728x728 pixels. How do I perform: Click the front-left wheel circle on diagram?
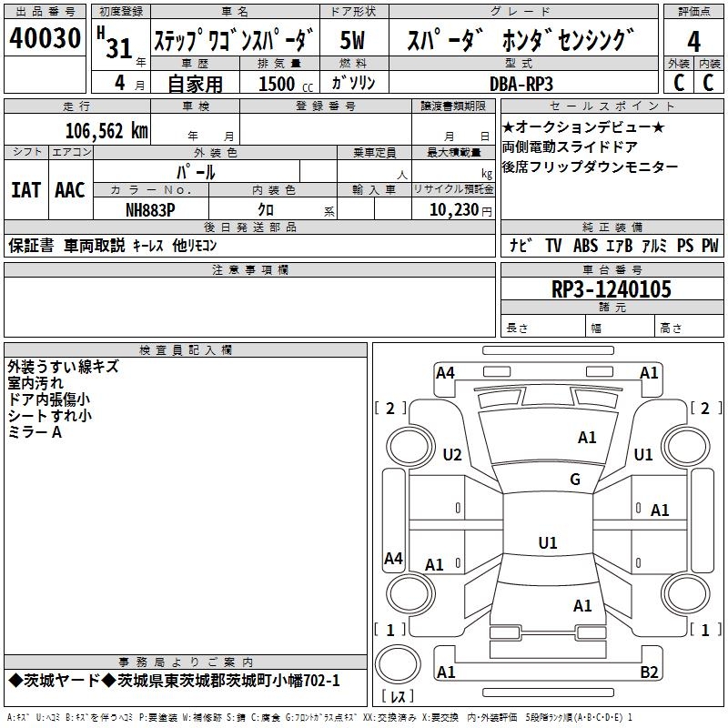(x=409, y=447)
